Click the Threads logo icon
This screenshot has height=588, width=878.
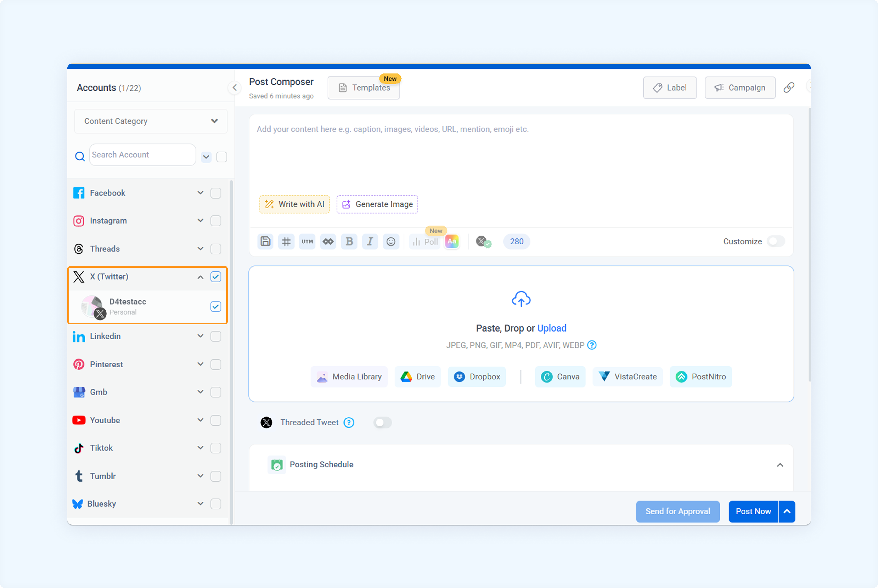[x=79, y=249]
